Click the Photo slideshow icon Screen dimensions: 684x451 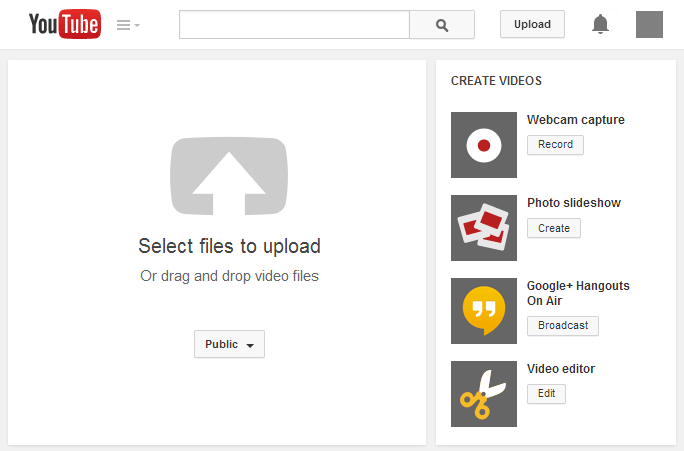[x=484, y=228]
